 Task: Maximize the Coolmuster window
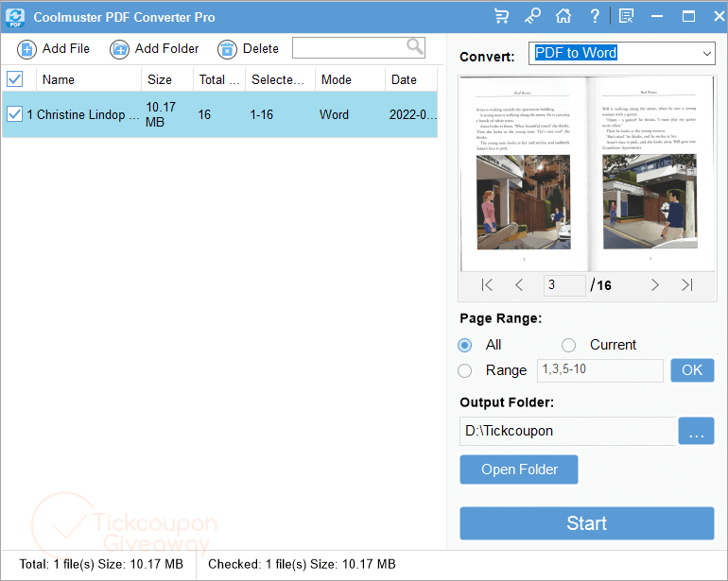pos(688,16)
